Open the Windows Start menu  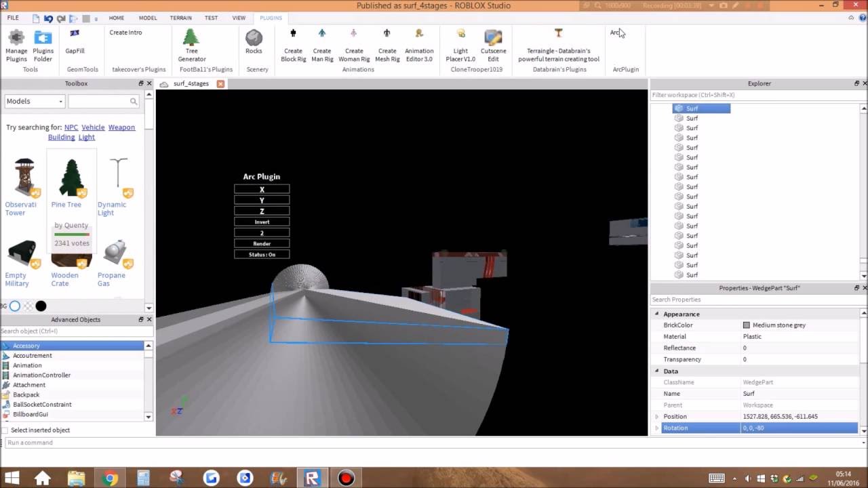(x=12, y=479)
